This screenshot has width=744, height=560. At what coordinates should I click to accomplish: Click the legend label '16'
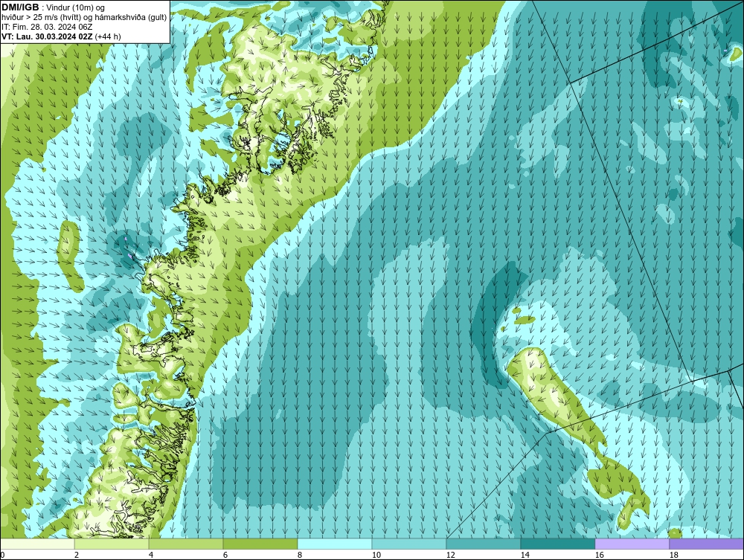tap(600, 555)
